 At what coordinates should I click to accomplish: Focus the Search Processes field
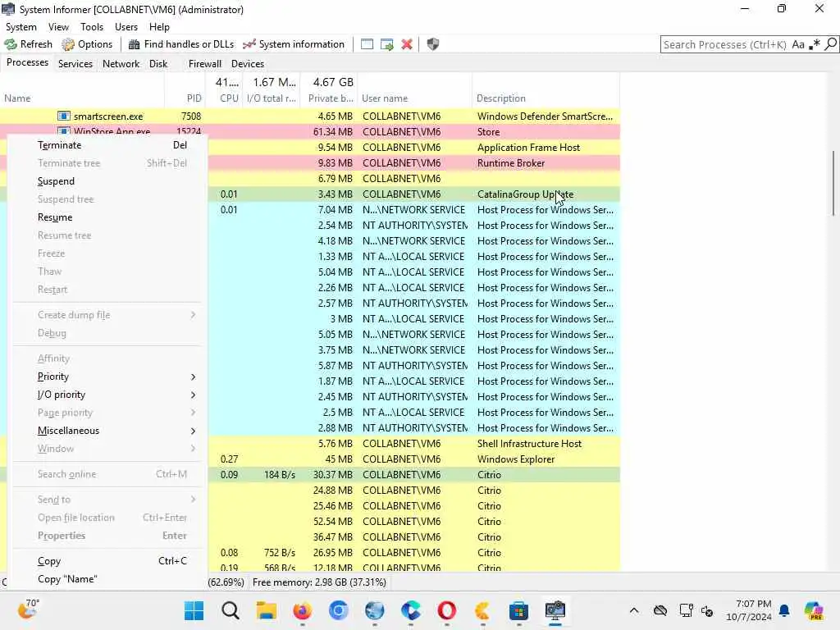pos(725,44)
